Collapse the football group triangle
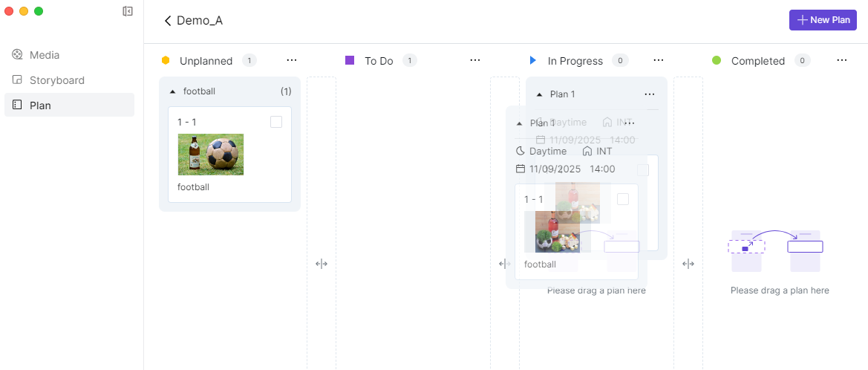Image resolution: width=868 pixels, height=370 pixels. 173,91
